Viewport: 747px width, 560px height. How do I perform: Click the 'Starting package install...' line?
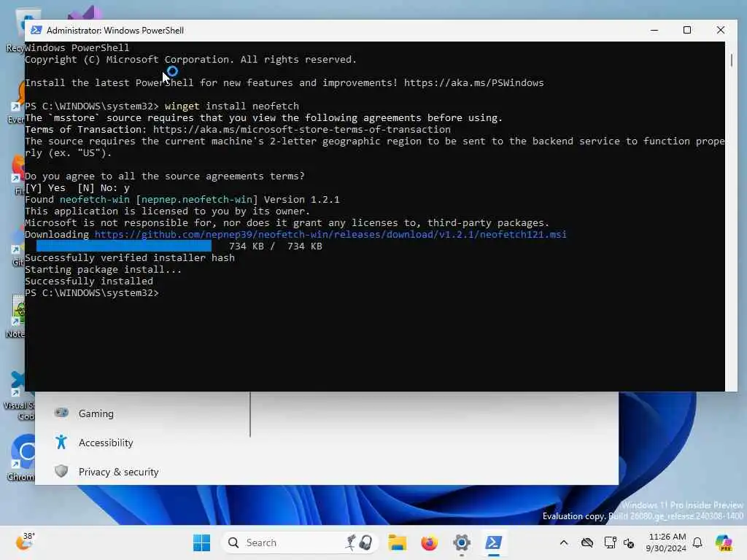click(103, 270)
